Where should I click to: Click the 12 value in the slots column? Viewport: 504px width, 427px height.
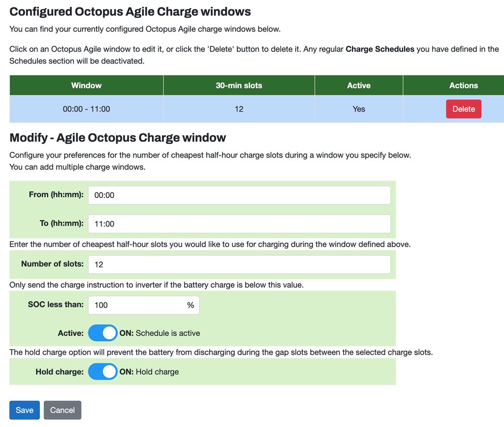239,109
